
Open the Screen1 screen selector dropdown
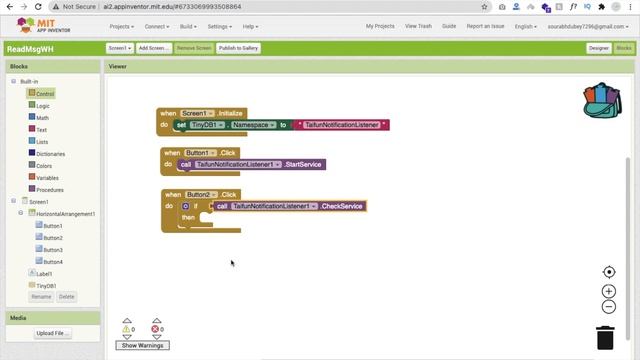tap(120, 48)
